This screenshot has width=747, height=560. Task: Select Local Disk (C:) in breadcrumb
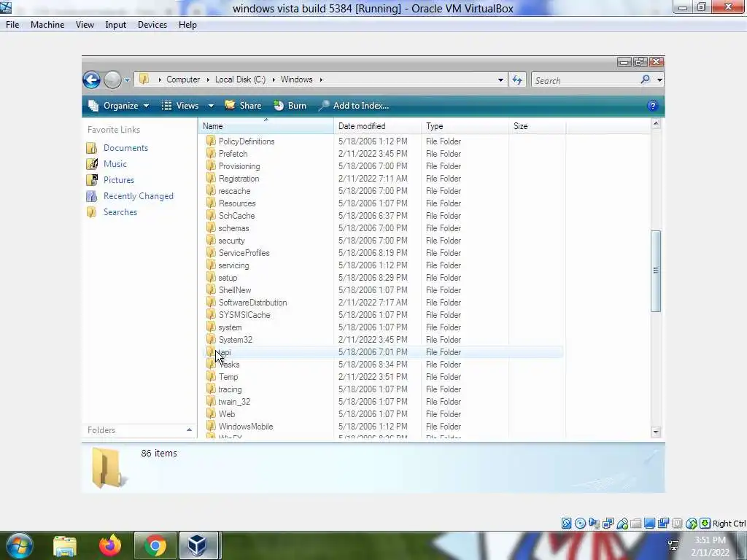(240, 79)
